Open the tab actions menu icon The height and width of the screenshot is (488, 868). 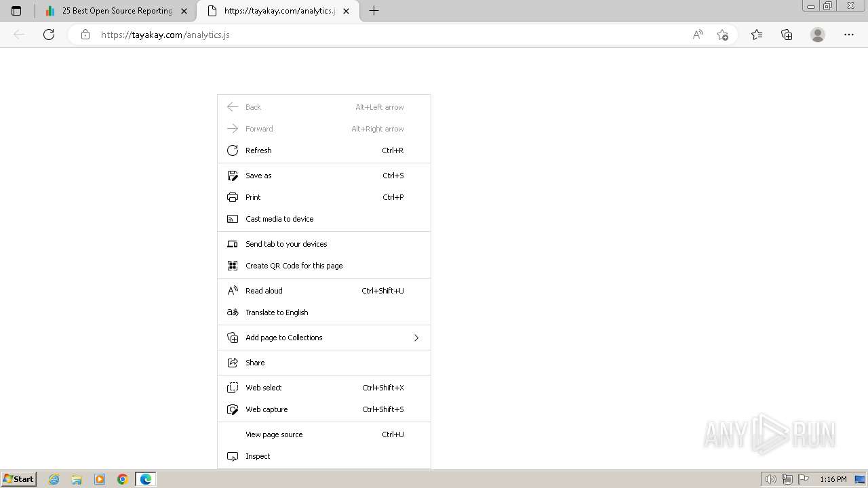tap(16, 11)
